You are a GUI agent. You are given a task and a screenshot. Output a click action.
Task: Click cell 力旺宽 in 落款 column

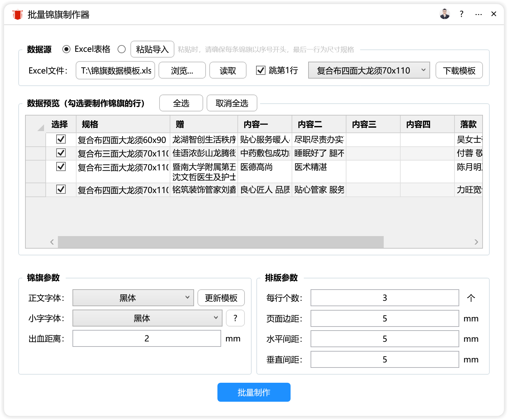(469, 190)
